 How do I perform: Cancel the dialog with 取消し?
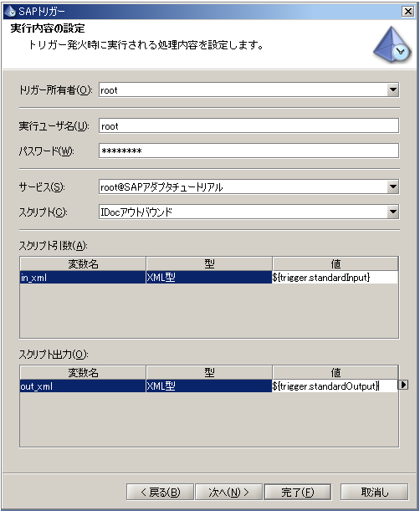(x=374, y=492)
